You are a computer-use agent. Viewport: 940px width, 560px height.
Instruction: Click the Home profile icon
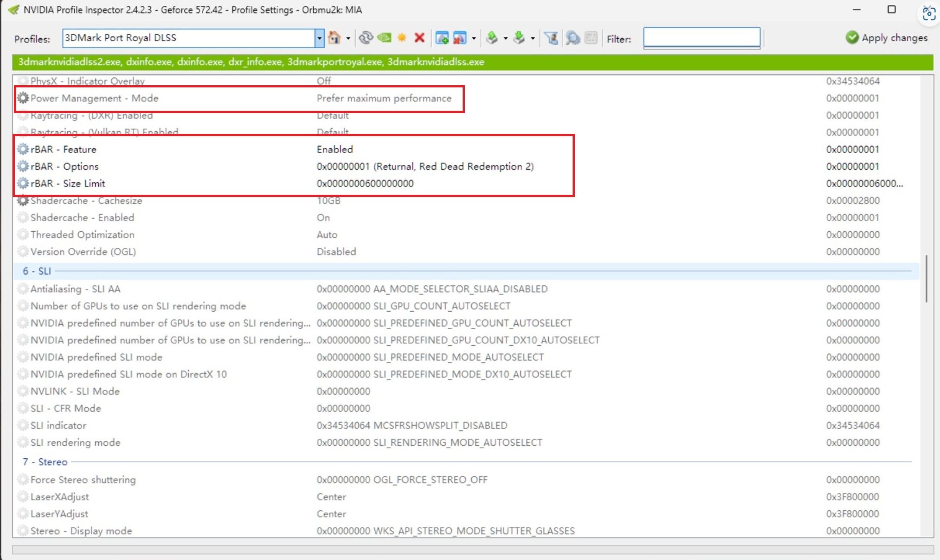tap(334, 38)
